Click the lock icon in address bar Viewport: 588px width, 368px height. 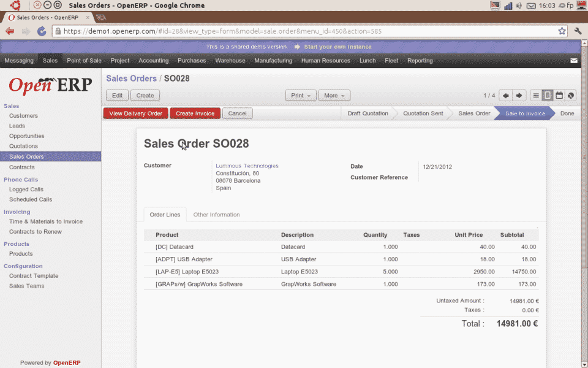[58, 31]
